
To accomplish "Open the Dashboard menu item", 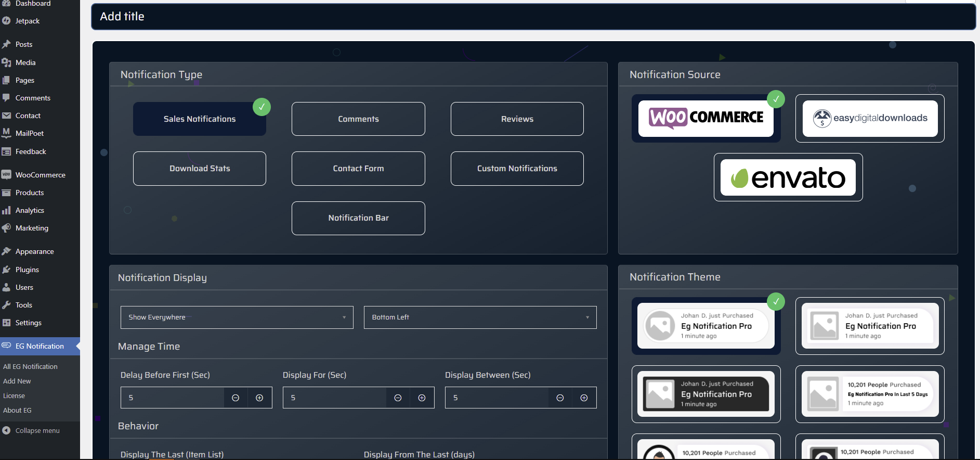I will click(x=40, y=4).
